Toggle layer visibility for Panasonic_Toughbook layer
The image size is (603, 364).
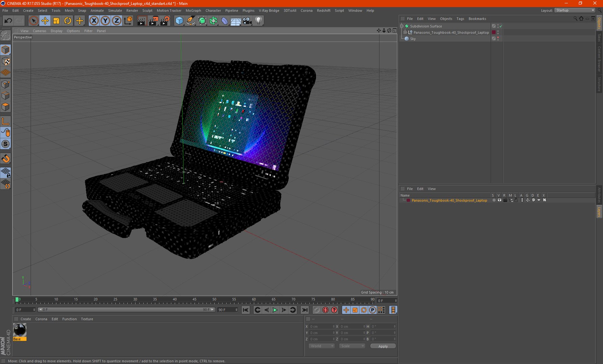click(x=499, y=200)
